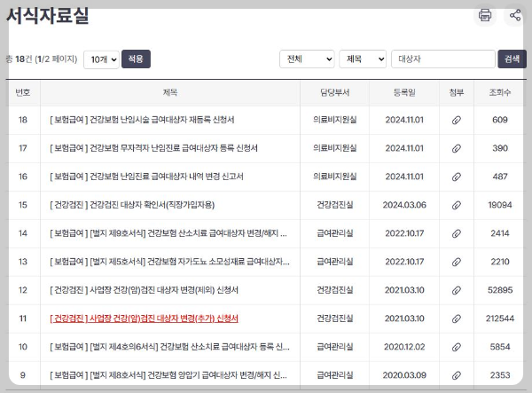Image resolution: width=532 pixels, height=393 pixels.
Task: Click row number 12
Action: [23, 290]
